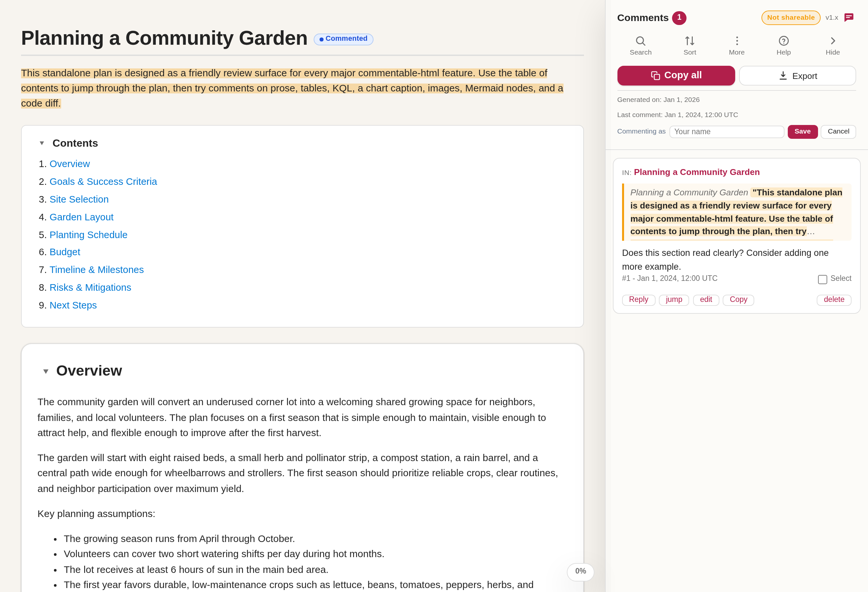
Task: Open the Site Selection link
Action: 79,199
